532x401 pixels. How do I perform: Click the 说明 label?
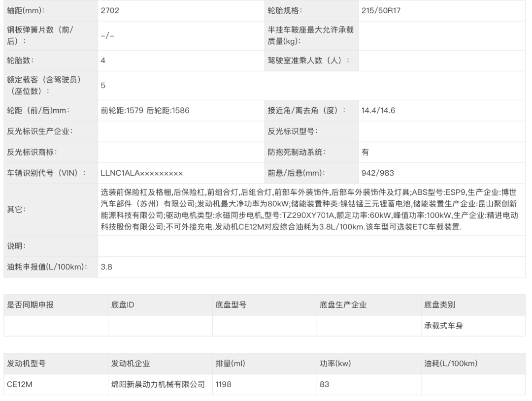[x=16, y=246]
